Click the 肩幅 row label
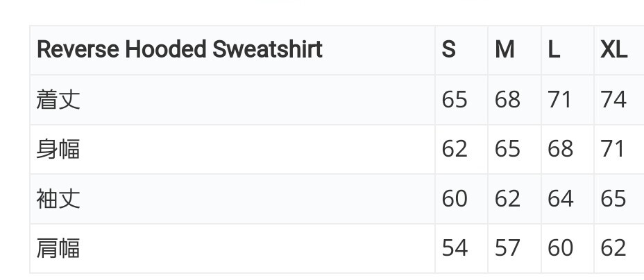Image resolution: width=644 pixels, height=280 pixels. [x=58, y=248]
